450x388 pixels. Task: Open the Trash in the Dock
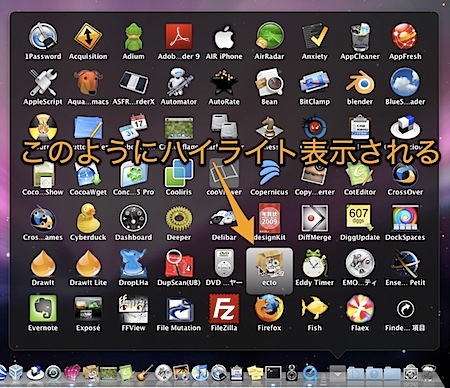click(x=430, y=373)
